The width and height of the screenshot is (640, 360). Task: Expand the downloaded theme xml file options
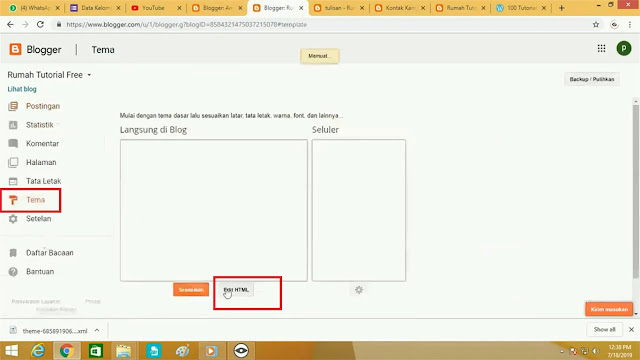coord(97,330)
